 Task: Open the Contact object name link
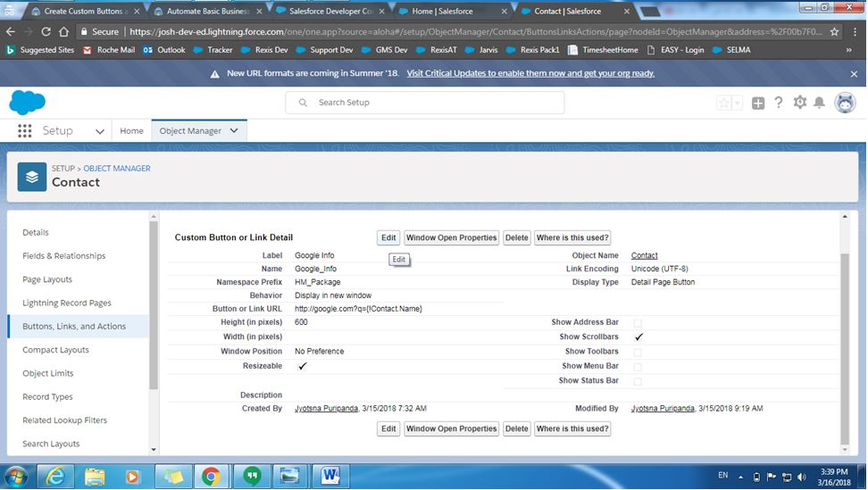coord(644,255)
